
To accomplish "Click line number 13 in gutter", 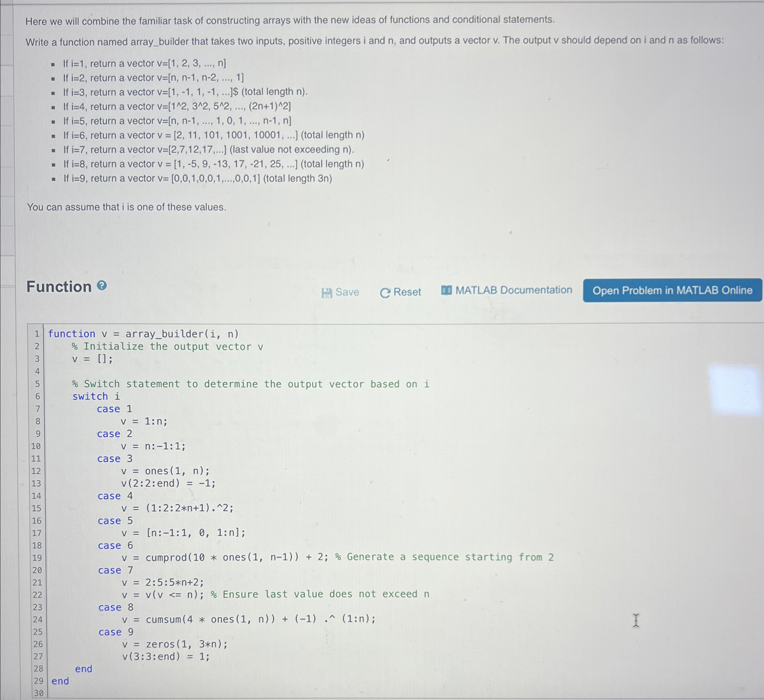I will coord(36,484).
